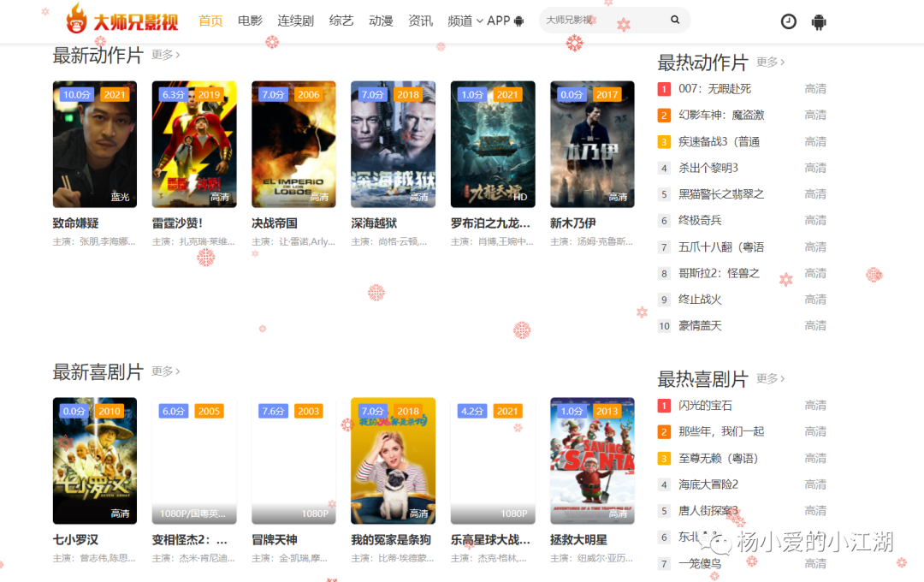This screenshot has width=924, height=582.
Task: Open 唐人街探案3 in the comedy list
Action: pos(708,511)
